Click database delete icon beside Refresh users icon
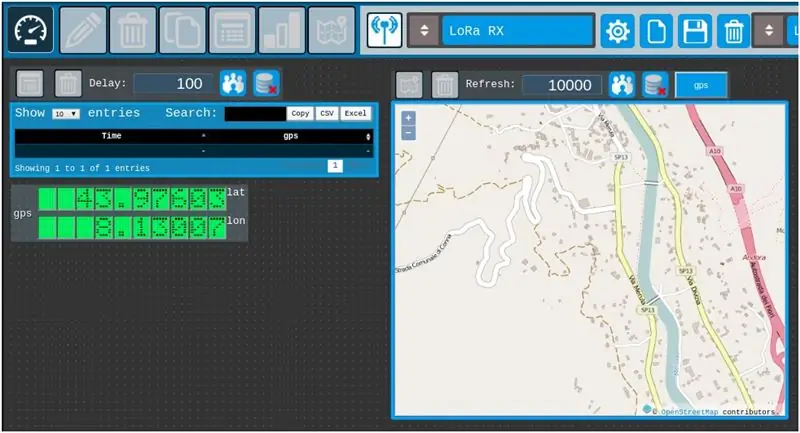 click(656, 85)
